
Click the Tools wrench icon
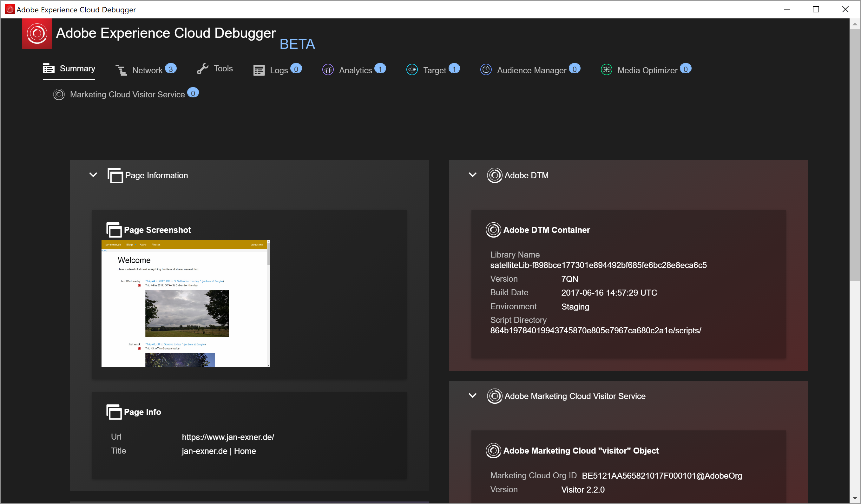click(203, 69)
